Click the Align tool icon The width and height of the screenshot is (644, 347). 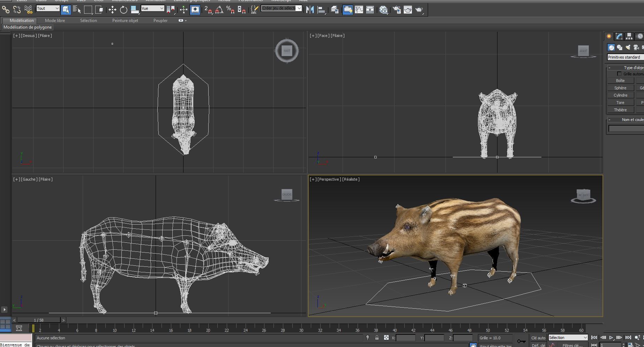[x=322, y=10]
